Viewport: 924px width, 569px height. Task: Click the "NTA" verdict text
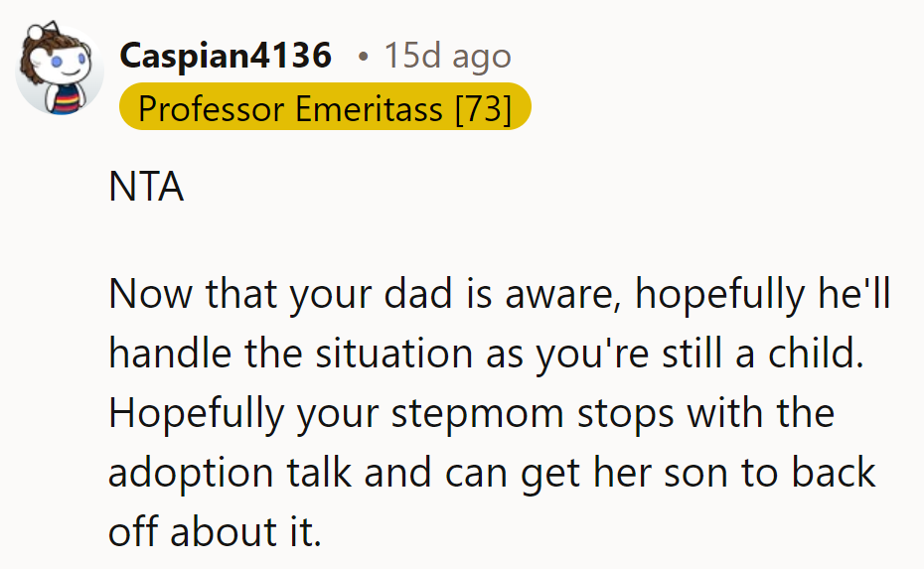tap(146, 188)
